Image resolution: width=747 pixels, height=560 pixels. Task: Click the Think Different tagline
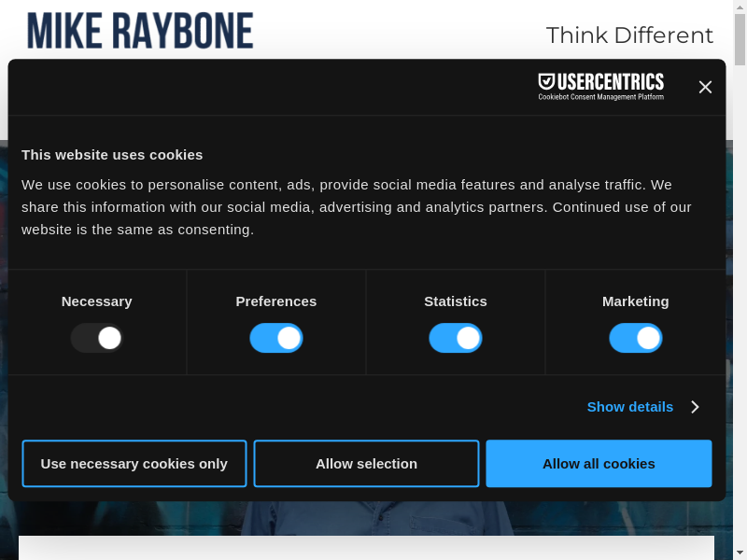pyautogui.click(x=629, y=35)
